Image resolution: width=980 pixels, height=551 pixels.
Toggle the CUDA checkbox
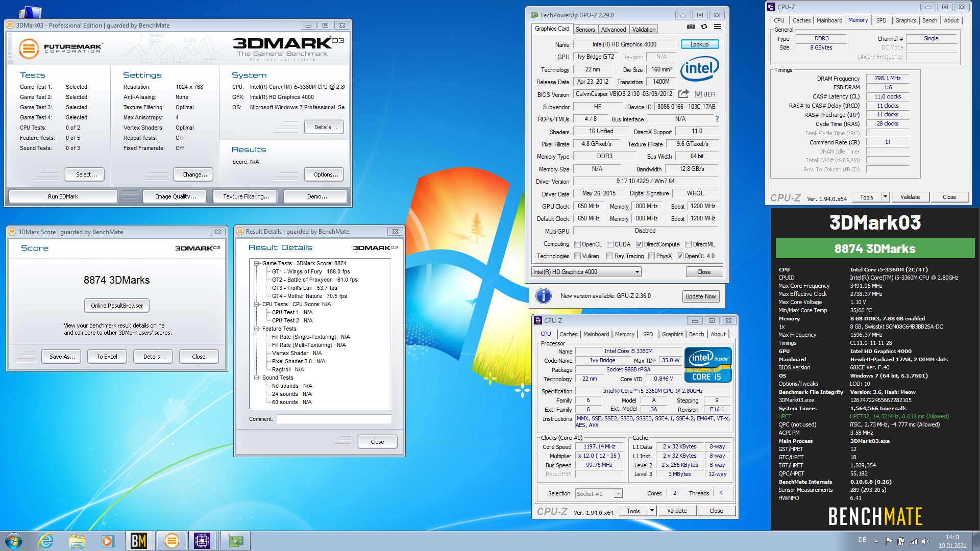point(610,244)
